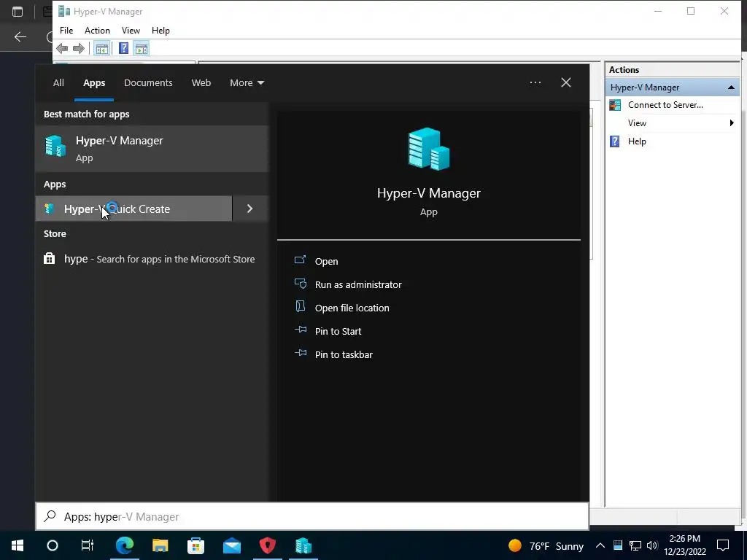
Task: Open Action menu in Hyper-V Manager
Action: [x=97, y=31]
